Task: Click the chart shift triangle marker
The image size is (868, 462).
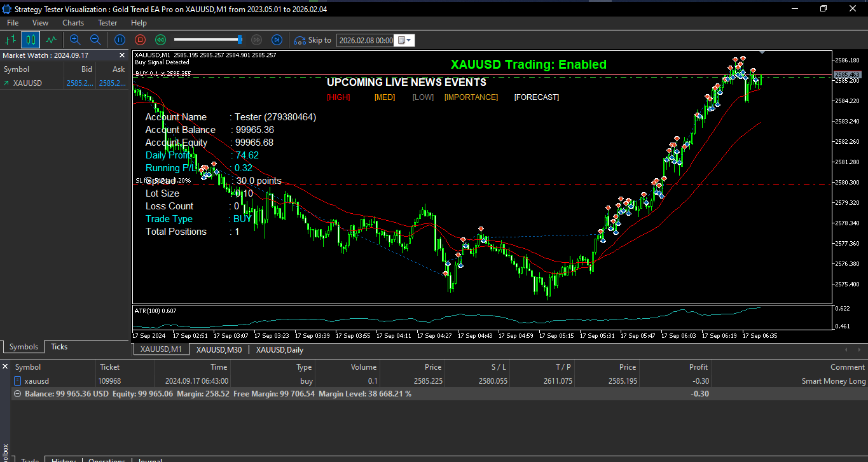Action: tap(762, 52)
